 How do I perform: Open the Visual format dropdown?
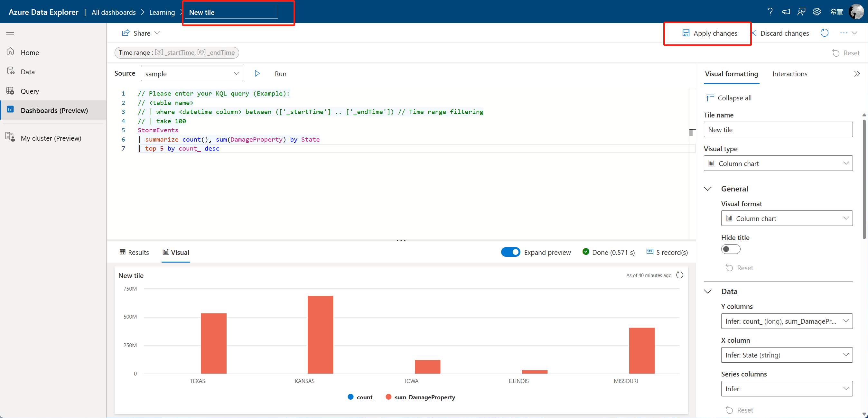click(787, 218)
